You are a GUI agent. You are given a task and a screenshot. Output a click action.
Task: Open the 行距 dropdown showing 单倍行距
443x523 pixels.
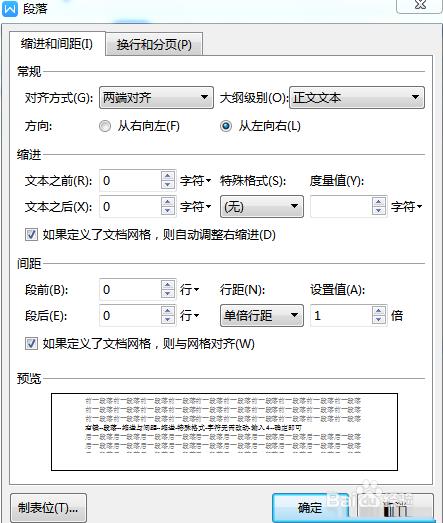(x=262, y=315)
